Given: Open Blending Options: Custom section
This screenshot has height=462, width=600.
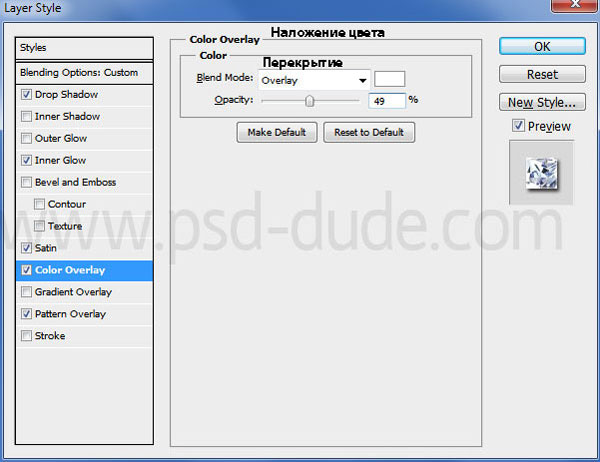Looking at the screenshot, I should tap(85, 73).
